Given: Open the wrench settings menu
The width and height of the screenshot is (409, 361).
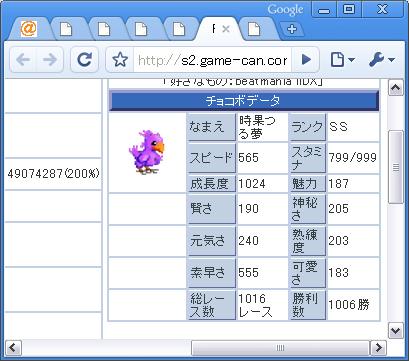Looking at the screenshot, I should tap(382, 60).
